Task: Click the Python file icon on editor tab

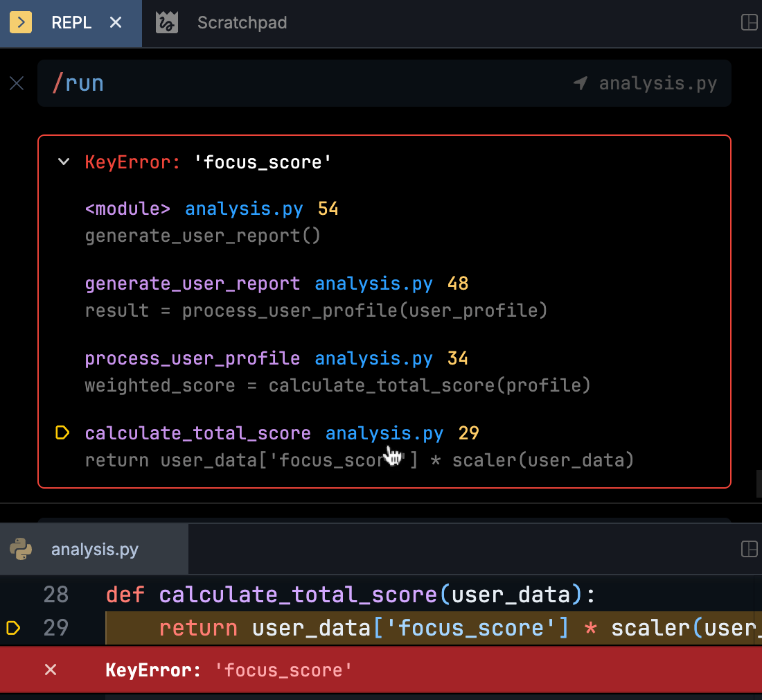Action: pyautogui.click(x=21, y=550)
